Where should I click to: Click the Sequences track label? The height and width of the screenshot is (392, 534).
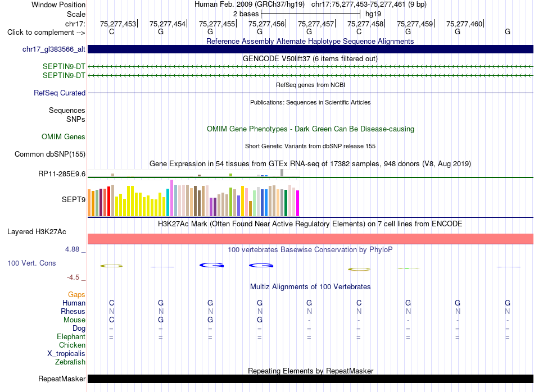[67, 110]
